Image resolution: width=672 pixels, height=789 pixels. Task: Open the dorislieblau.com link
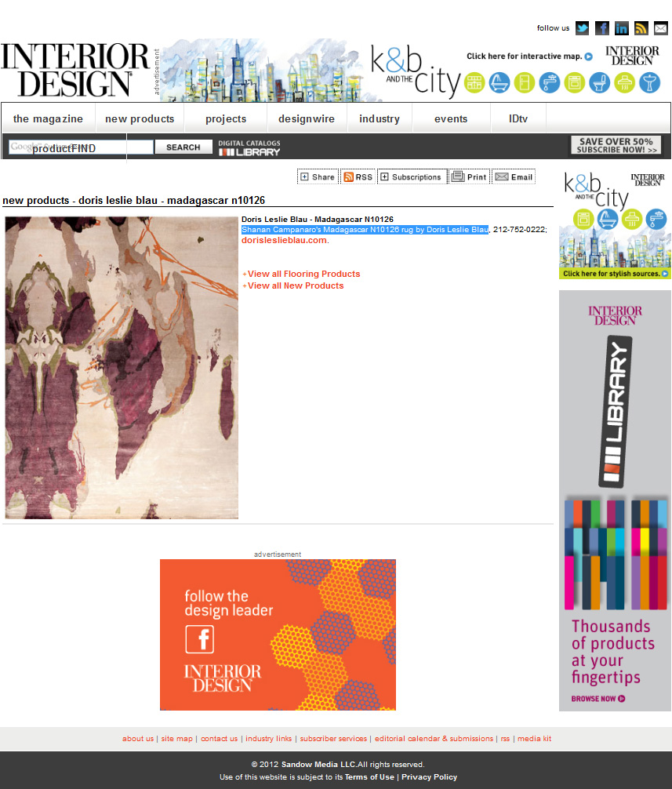pyautogui.click(x=284, y=240)
